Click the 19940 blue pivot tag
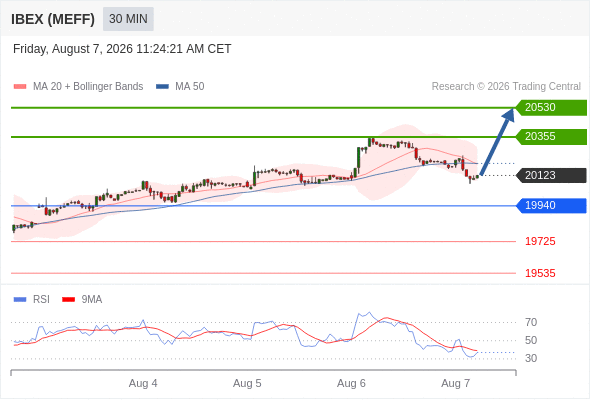The image size is (590, 400). (x=551, y=205)
